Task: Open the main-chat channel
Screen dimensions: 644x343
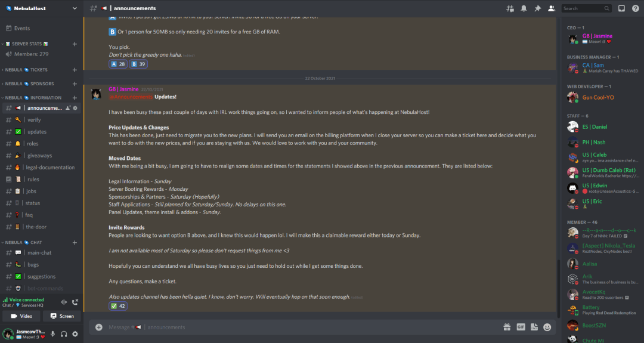Action: tap(39, 253)
